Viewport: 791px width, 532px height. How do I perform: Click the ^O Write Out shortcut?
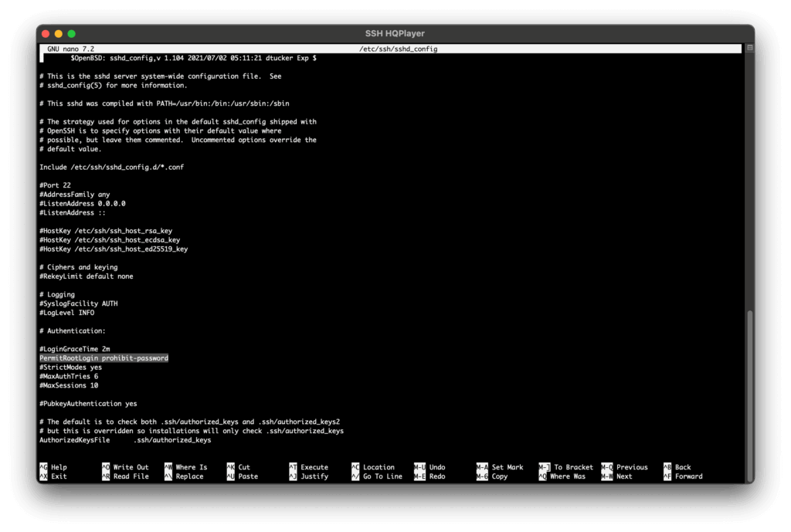pyautogui.click(x=124, y=467)
